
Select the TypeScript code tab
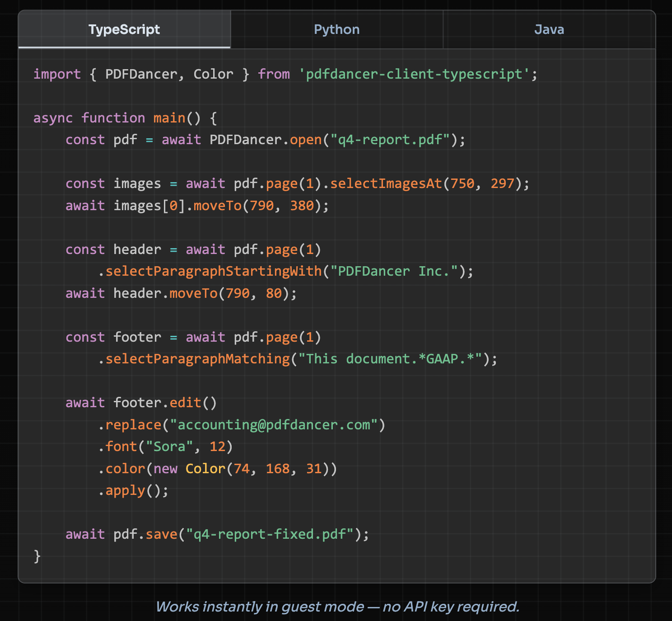[124, 29]
